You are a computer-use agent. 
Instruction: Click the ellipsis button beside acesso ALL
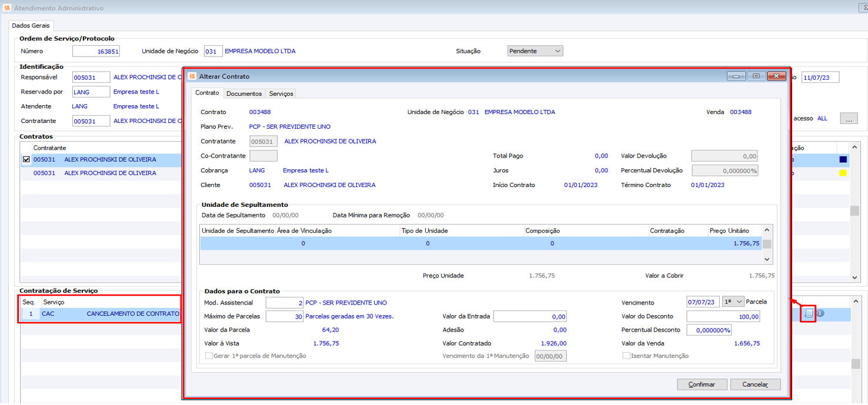click(x=849, y=119)
